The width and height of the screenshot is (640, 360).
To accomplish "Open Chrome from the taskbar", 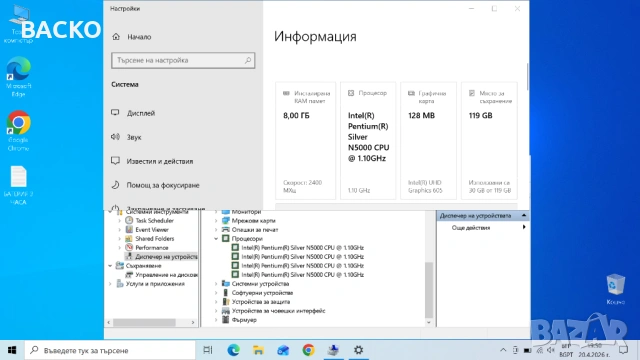I will (308, 350).
